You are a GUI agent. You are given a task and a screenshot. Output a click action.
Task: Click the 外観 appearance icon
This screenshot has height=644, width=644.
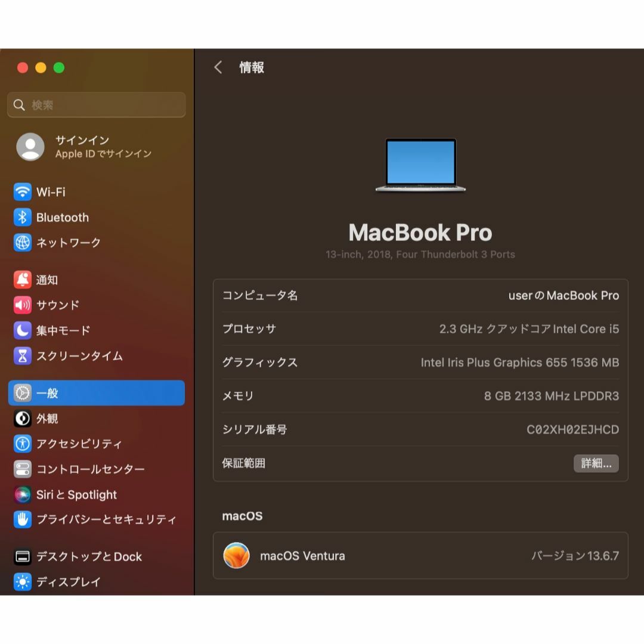coord(22,419)
